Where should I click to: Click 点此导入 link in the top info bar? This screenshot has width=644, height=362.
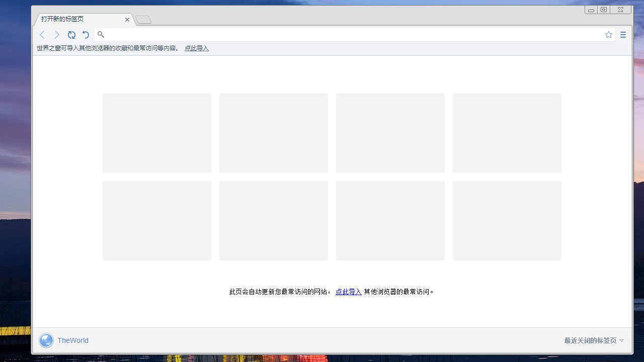coord(196,48)
